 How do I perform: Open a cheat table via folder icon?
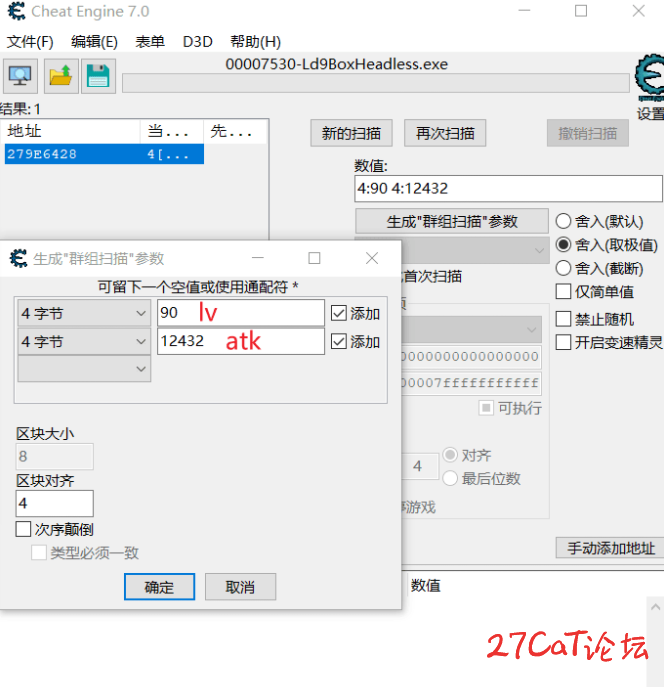(61, 76)
